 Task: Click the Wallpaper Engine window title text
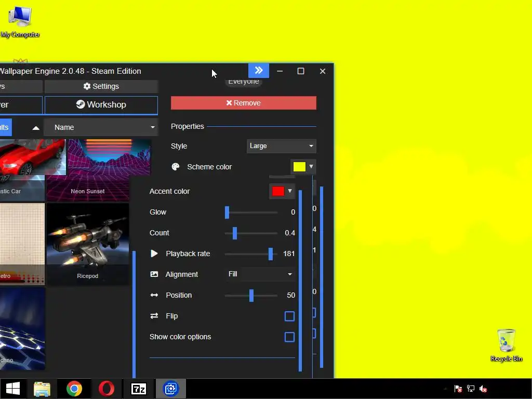(70, 71)
